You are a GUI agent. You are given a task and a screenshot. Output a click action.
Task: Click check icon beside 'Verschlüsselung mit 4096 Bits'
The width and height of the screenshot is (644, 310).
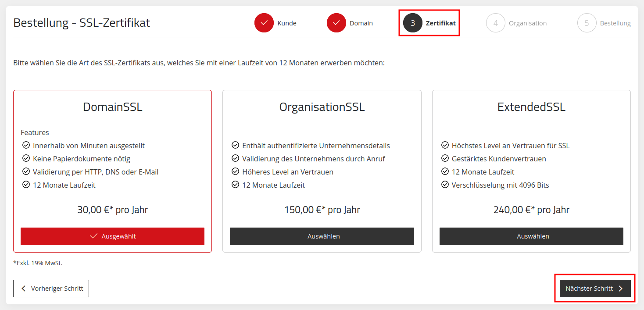click(445, 185)
